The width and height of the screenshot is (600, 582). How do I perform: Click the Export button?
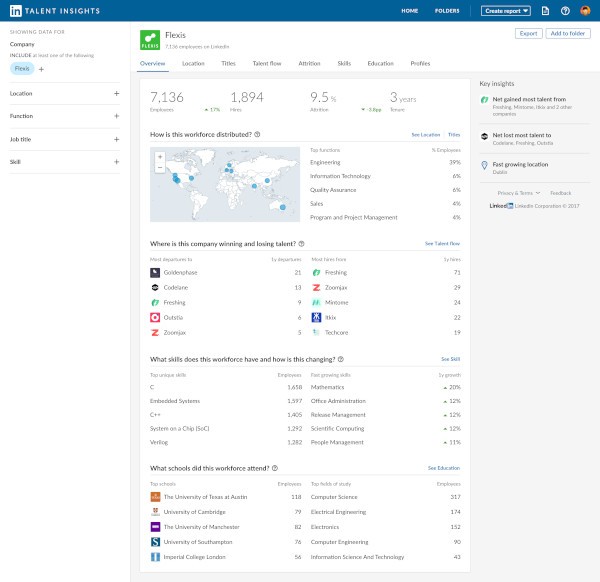click(528, 34)
